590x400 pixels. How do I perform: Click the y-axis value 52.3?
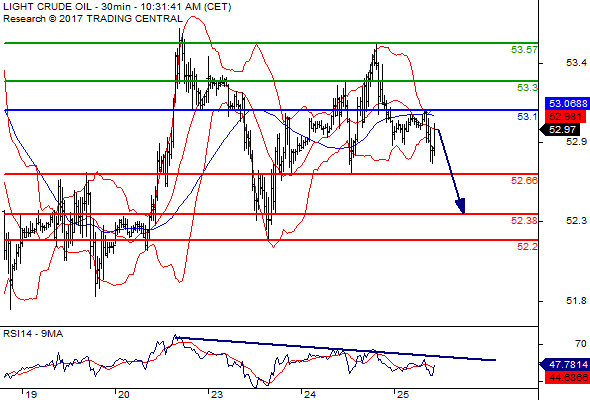(x=576, y=221)
